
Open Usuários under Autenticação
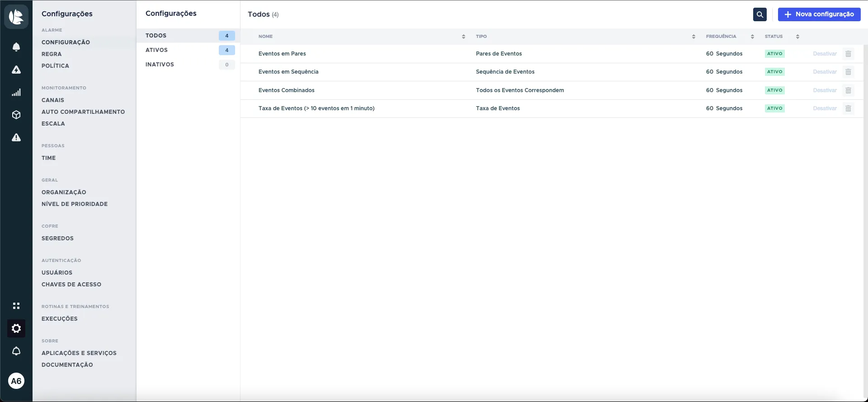coord(57,273)
